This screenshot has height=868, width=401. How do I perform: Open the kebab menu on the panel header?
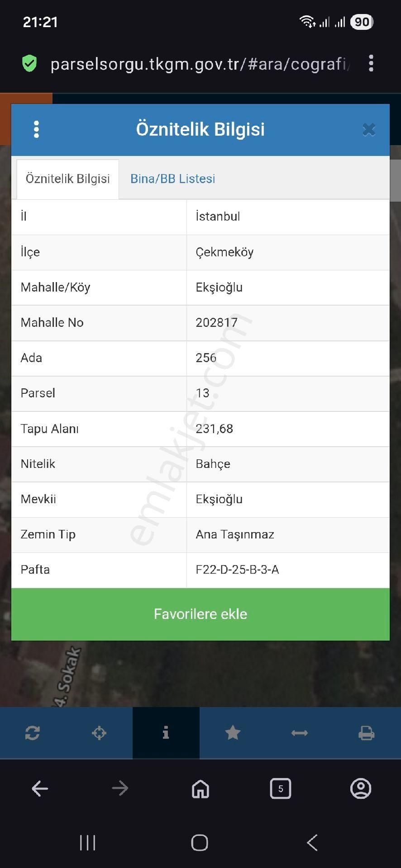(x=37, y=129)
